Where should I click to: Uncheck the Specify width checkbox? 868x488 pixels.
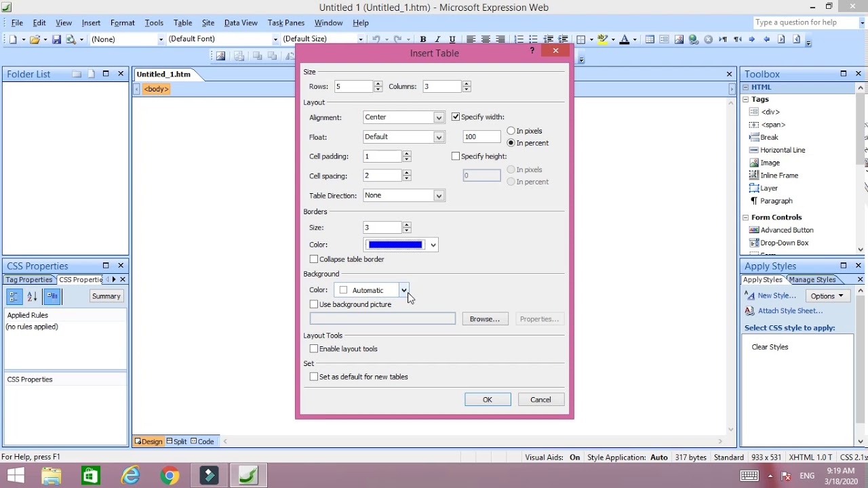click(456, 117)
